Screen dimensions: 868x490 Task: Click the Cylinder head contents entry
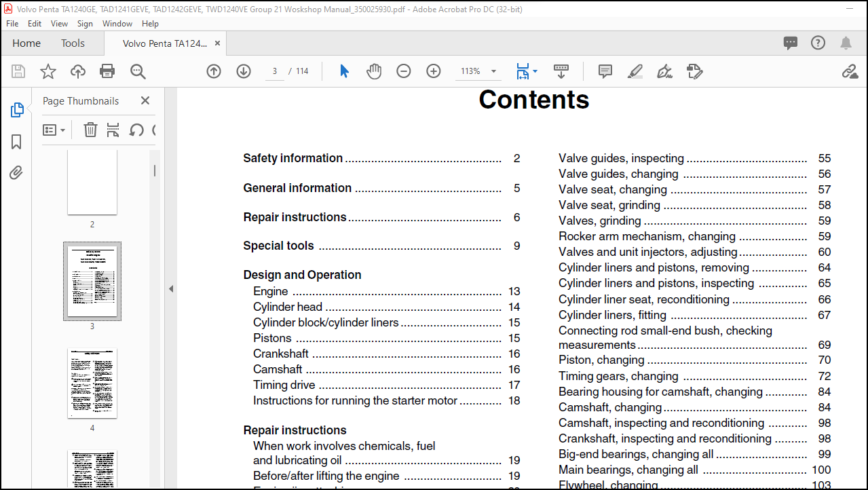click(386, 307)
